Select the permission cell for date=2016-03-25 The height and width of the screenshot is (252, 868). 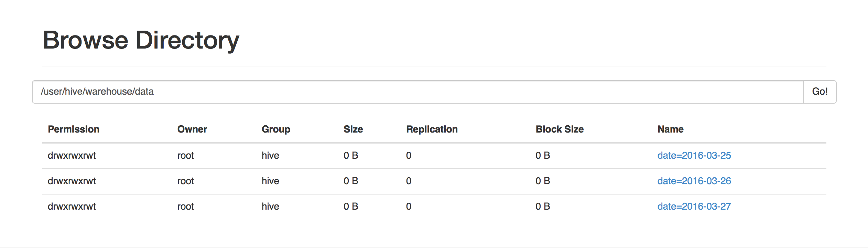[72, 156]
